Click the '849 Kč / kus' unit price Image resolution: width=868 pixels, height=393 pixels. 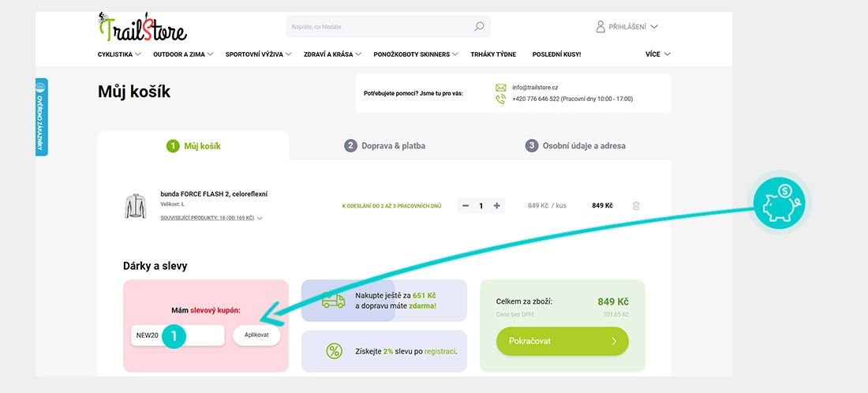coord(547,206)
